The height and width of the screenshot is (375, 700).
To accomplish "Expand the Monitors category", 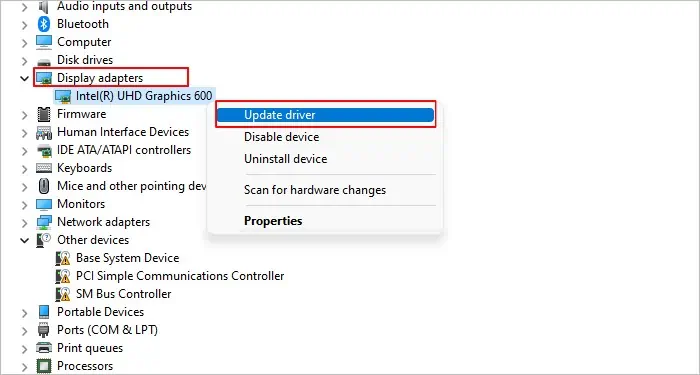I will coord(24,204).
